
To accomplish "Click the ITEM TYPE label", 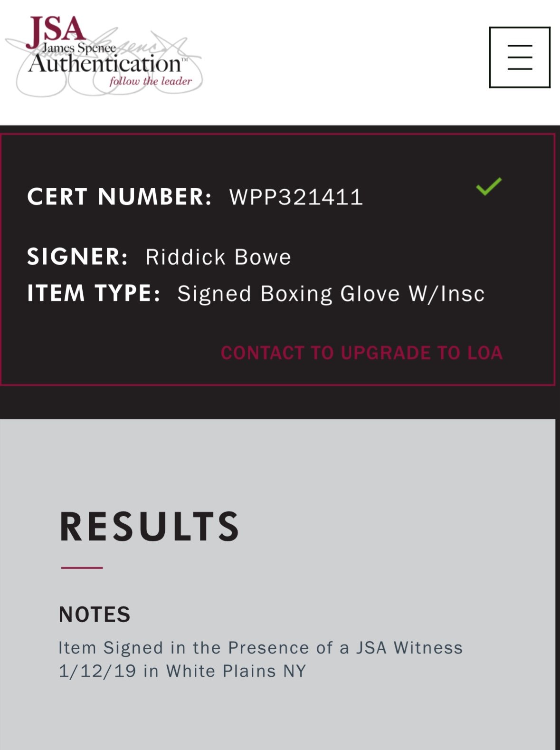I will pyautogui.click(x=94, y=293).
